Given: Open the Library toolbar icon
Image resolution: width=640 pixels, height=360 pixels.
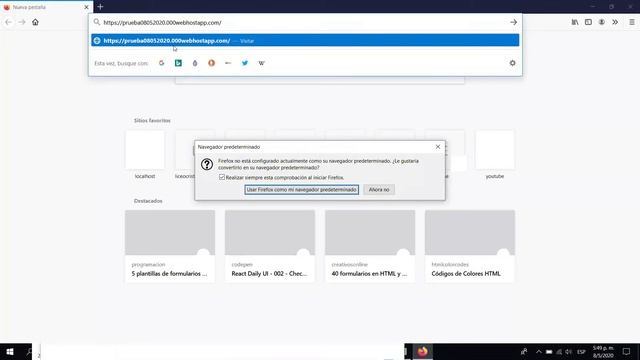Looking at the screenshot, I should pos(575,22).
